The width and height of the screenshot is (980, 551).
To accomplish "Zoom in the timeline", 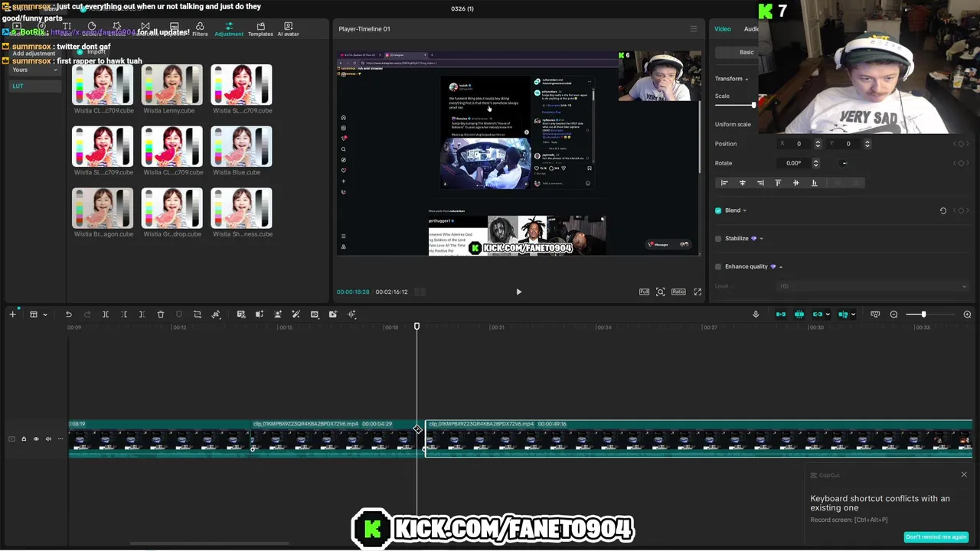I will (967, 315).
